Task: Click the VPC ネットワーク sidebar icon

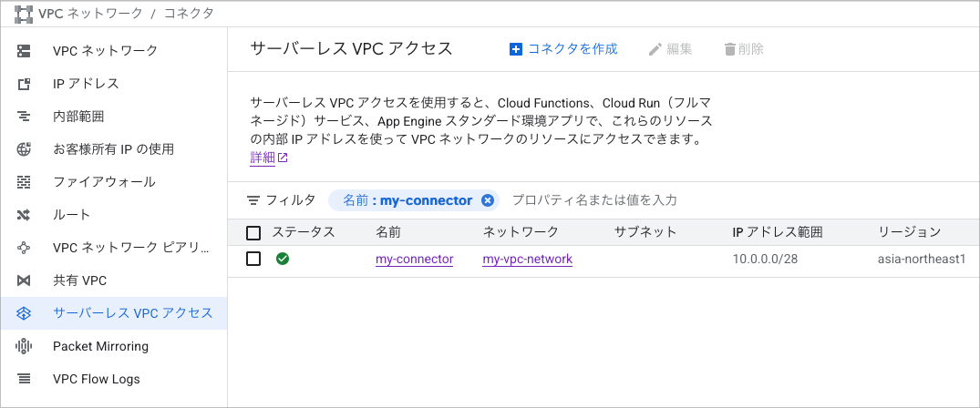Action: pos(24,51)
